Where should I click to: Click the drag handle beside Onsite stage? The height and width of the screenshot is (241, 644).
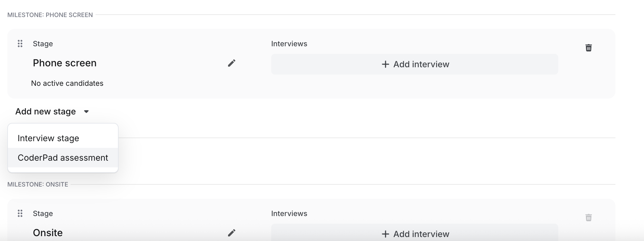tap(20, 213)
